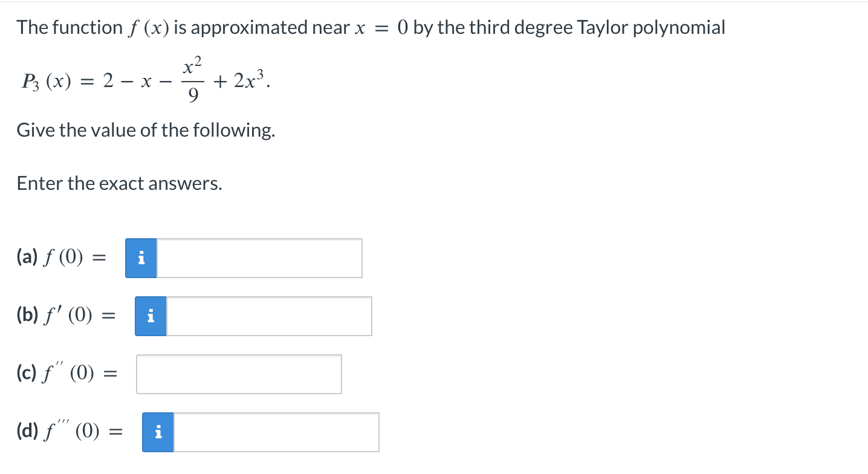The width and height of the screenshot is (868, 474).
Task: Click the answer field for f(0)
Action: 260,258
